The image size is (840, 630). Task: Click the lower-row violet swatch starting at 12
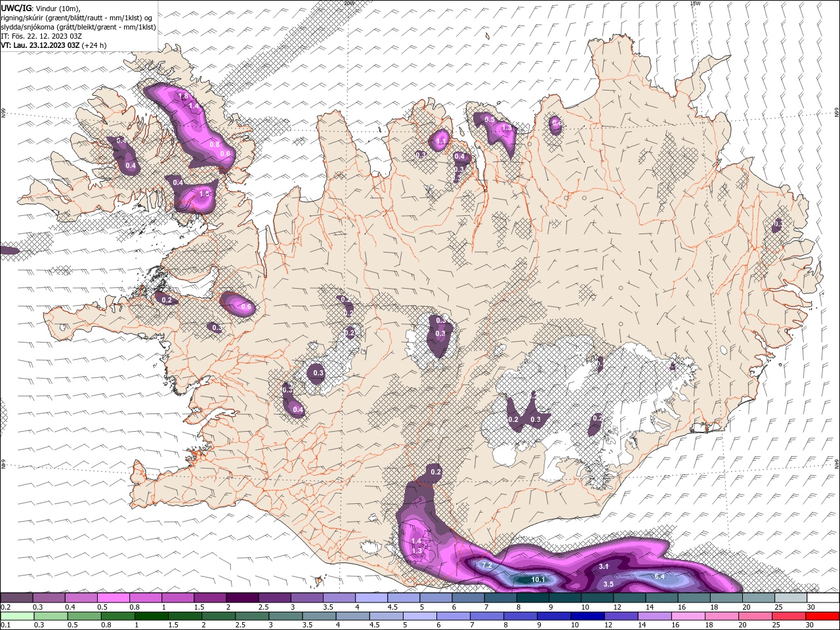621,616
